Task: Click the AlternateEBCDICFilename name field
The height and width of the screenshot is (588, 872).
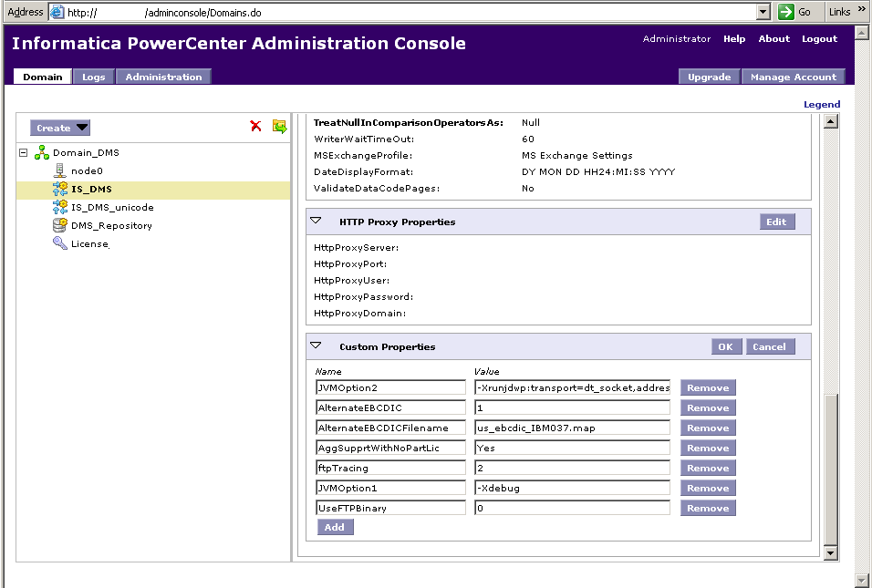Action: (390, 428)
